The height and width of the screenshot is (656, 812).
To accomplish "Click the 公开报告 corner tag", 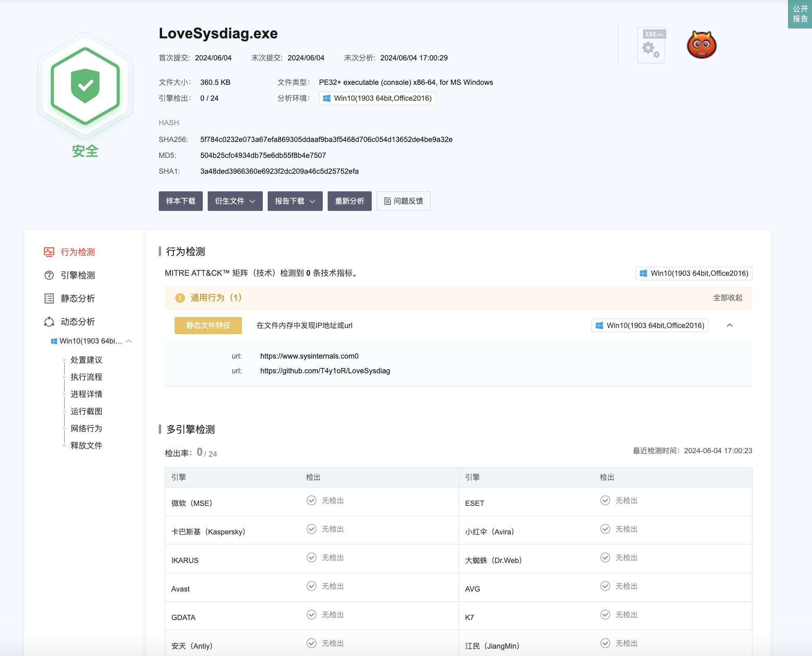I will 800,14.
